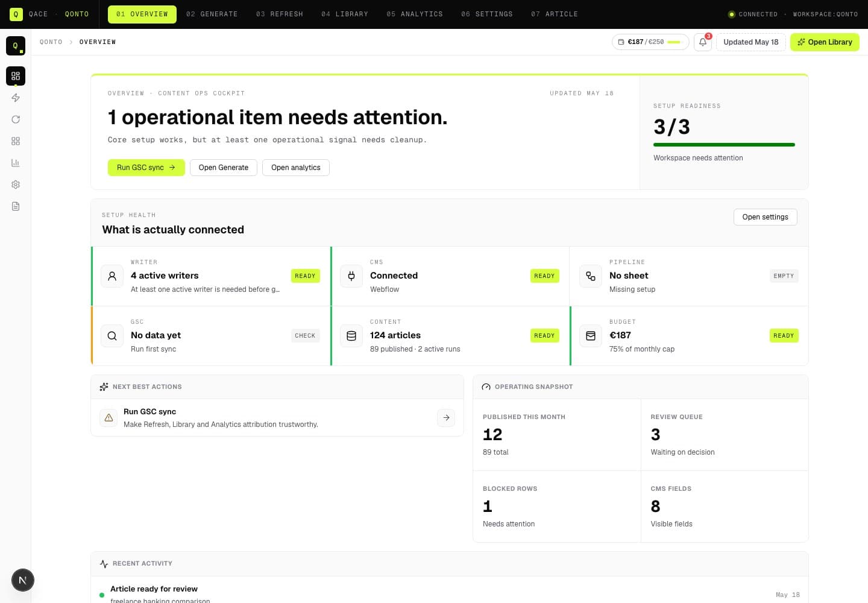Viewport: 868px width, 603px height.
Task: Click the green Run GSC sync button
Action: point(146,168)
